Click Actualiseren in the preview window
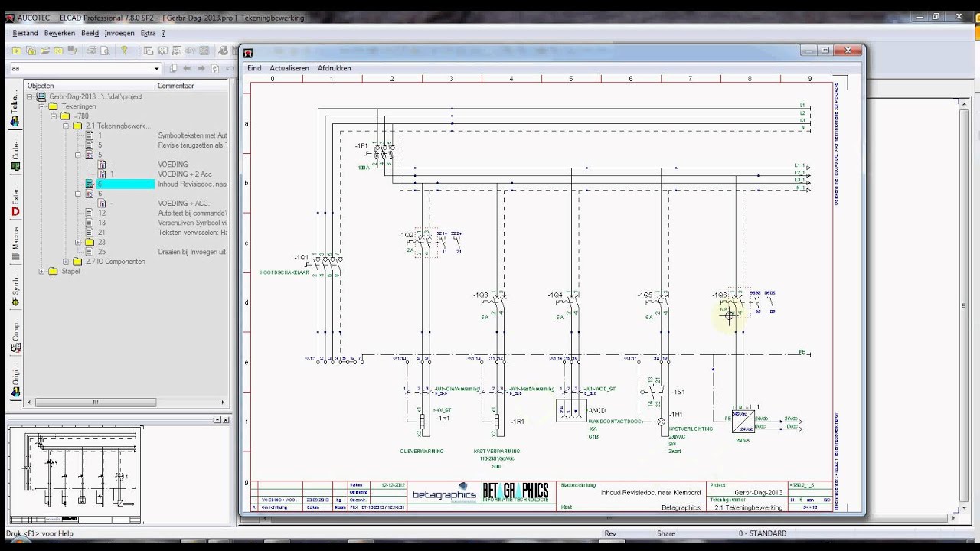Screen dimensions: 980x551 coord(289,68)
